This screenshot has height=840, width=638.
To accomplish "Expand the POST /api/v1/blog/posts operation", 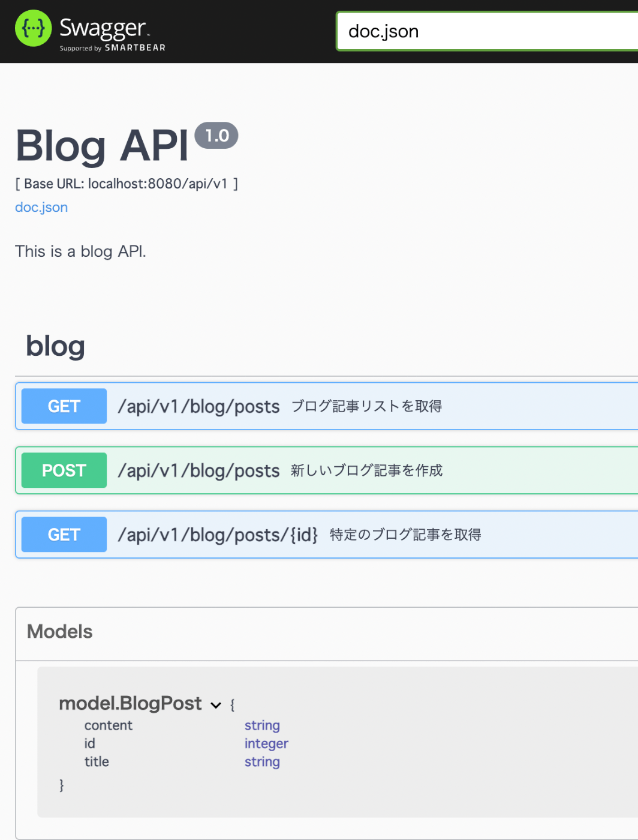I will click(327, 470).
